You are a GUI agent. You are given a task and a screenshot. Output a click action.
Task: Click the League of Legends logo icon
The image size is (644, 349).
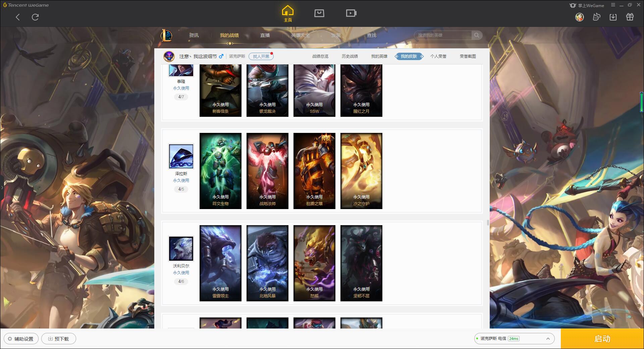click(x=166, y=35)
